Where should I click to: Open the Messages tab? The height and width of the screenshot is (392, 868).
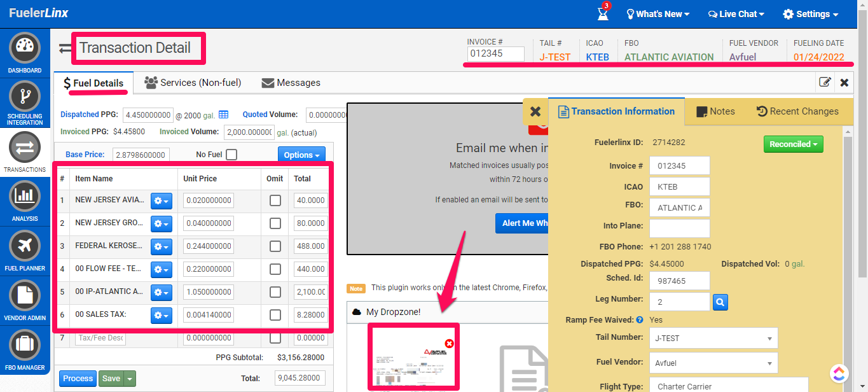pos(291,83)
